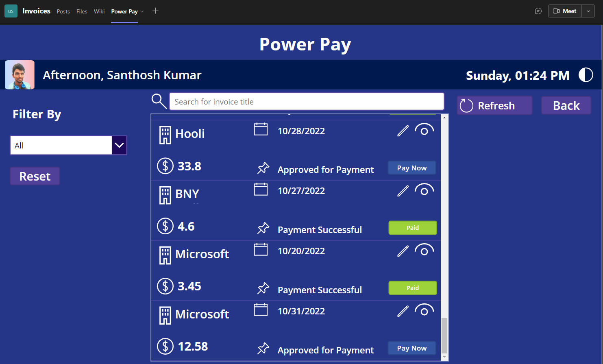The height and width of the screenshot is (364, 603).
Task: Select the 'All' filter value field
Action: [61, 145]
